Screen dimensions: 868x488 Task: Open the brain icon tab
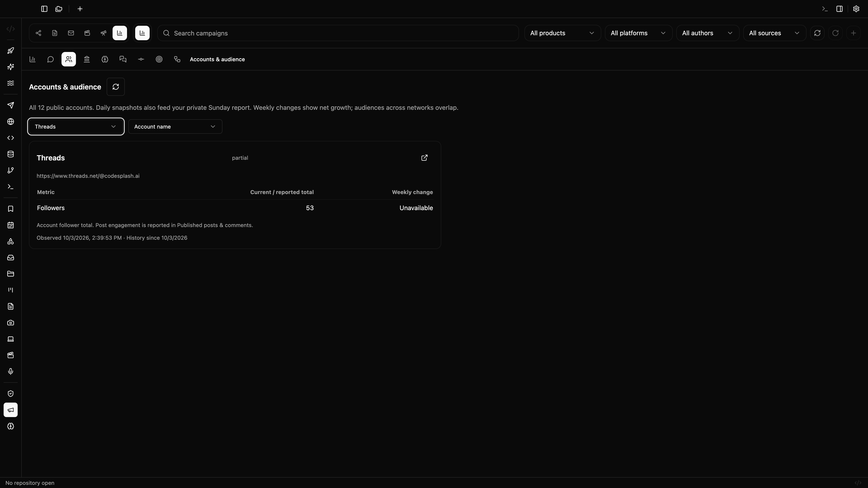point(105,59)
